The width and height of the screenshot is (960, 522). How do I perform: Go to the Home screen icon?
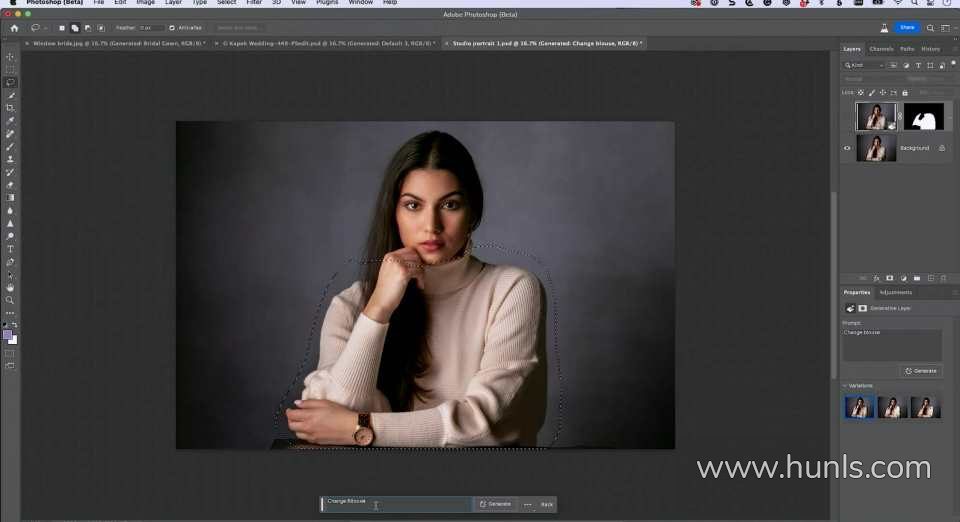click(x=14, y=28)
